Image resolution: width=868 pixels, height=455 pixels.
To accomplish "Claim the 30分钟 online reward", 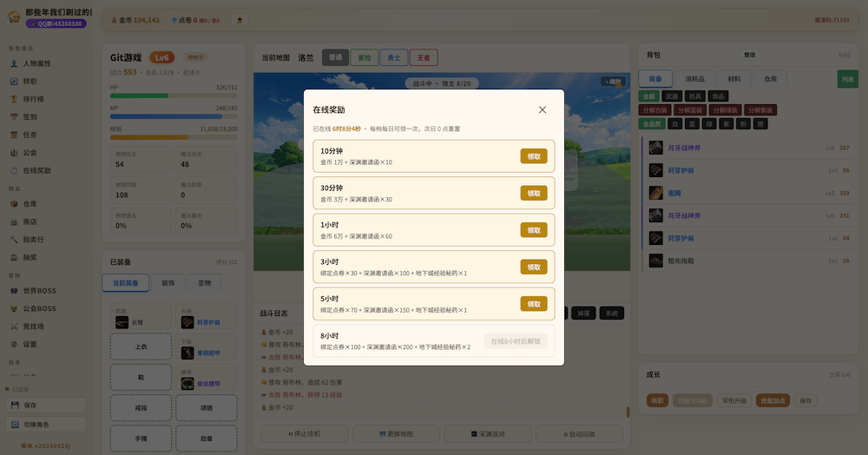I will 534,193.
